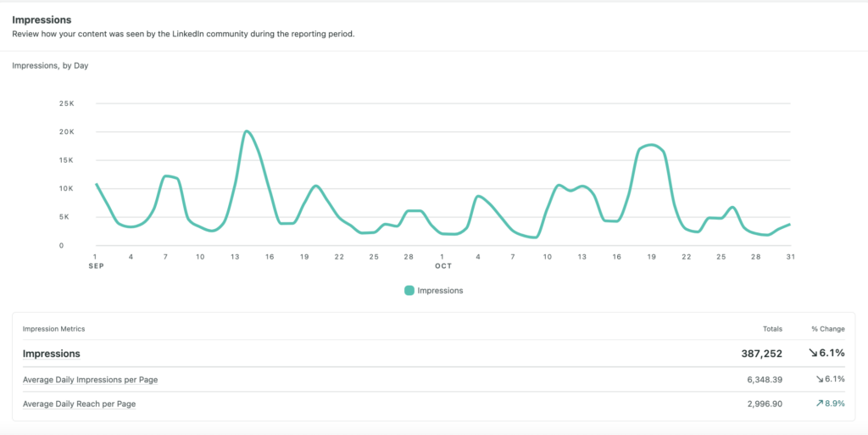The height and width of the screenshot is (435, 868).
Task: Click the chart peak near October 19
Action: [x=650, y=145]
